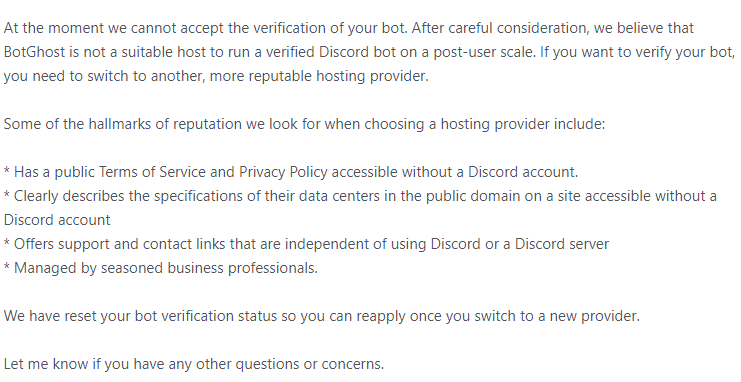
Task: Click the 'We have reset your bot' sentence
Action: [x=322, y=316]
